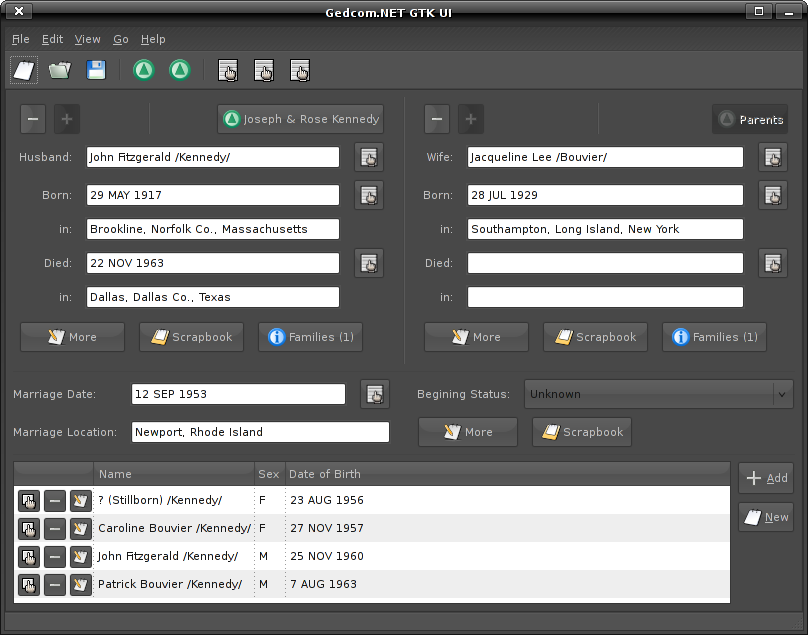808x635 pixels.
Task: Click the icon beside the wife's empty Died field
Action: 773,263
